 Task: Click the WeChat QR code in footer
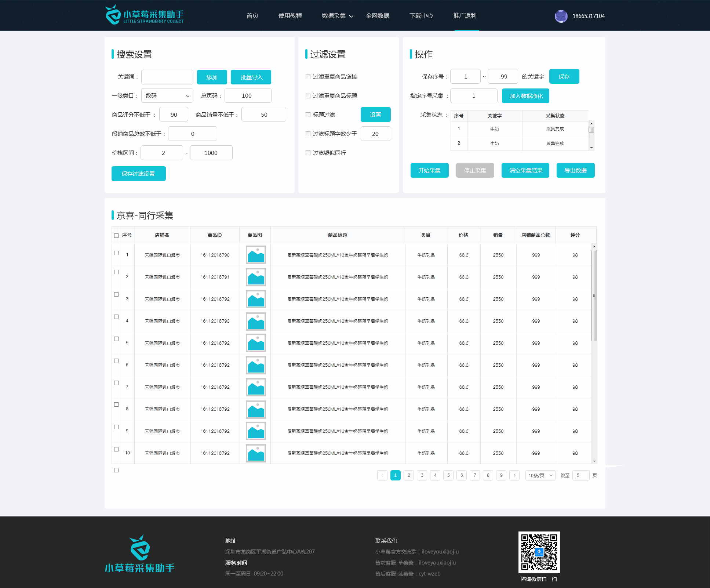coord(539,552)
